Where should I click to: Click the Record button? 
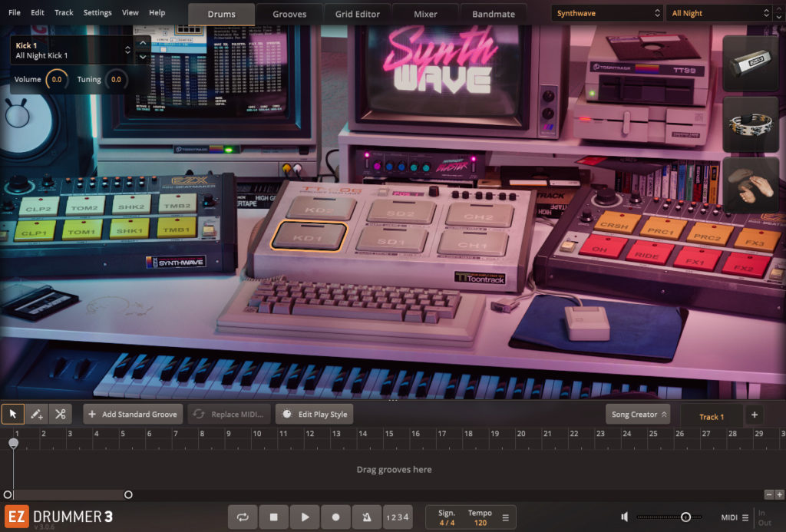pyautogui.click(x=335, y=517)
